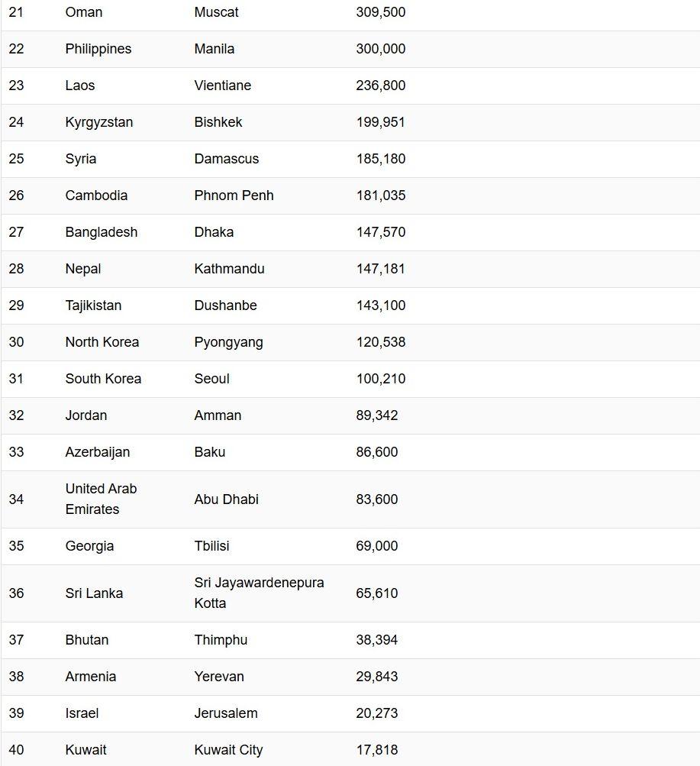The width and height of the screenshot is (700, 766).
Task: Click the Damascus cell
Action: tap(227, 159)
